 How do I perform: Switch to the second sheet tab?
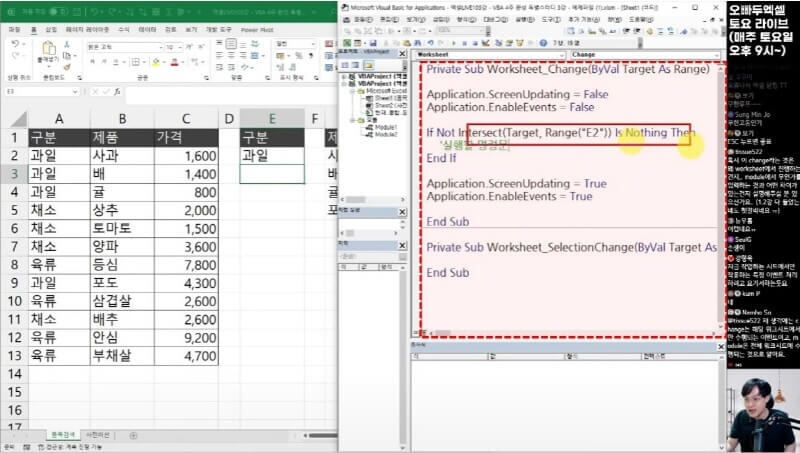99,436
